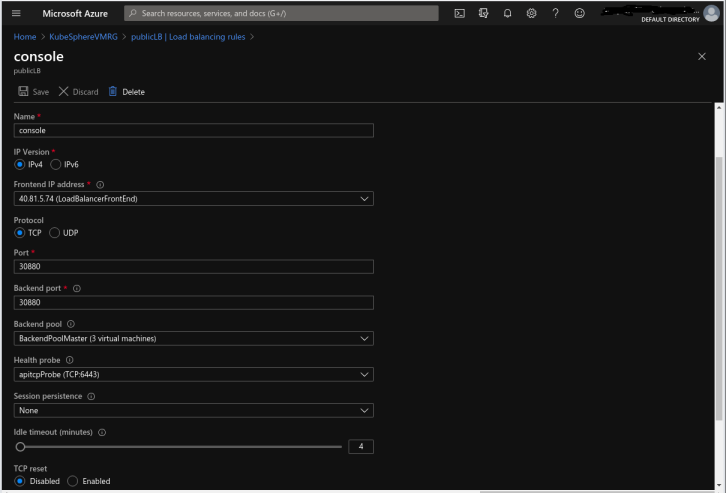
Task: Show info tooltip for Backend port
Action: tap(77, 288)
